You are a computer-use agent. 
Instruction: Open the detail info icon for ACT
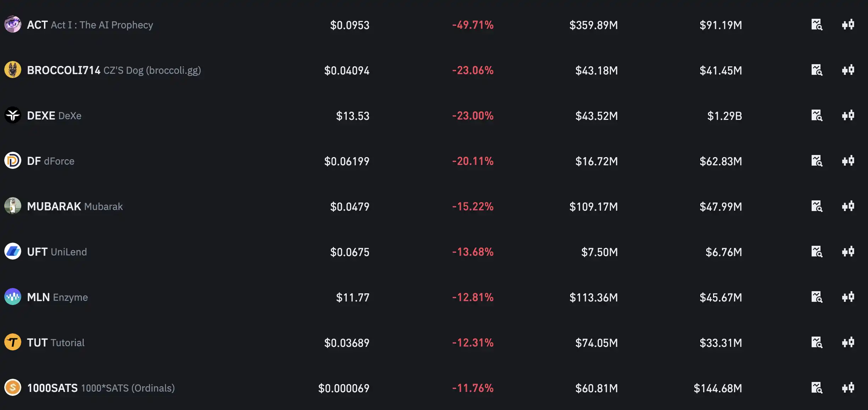coord(817,25)
